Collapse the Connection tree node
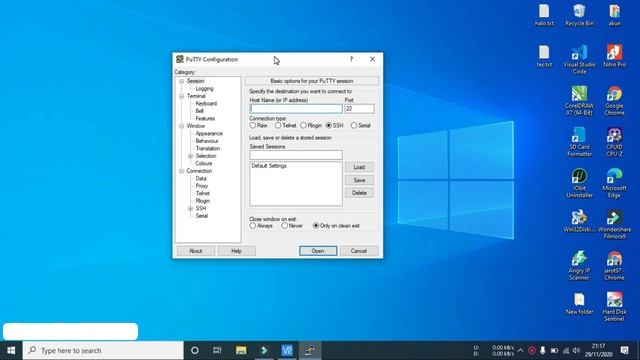The width and height of the screenshot is (640, 360). pos(182,171)
